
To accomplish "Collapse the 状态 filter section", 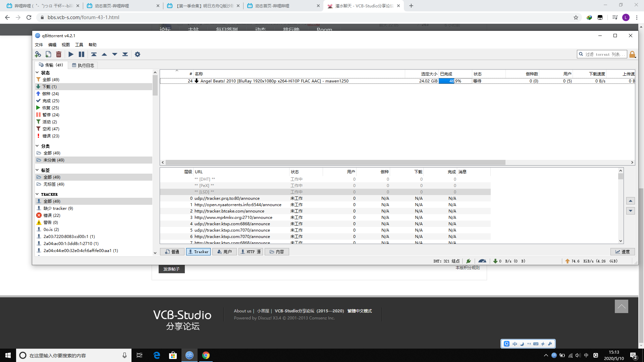I will click(37, 72).
